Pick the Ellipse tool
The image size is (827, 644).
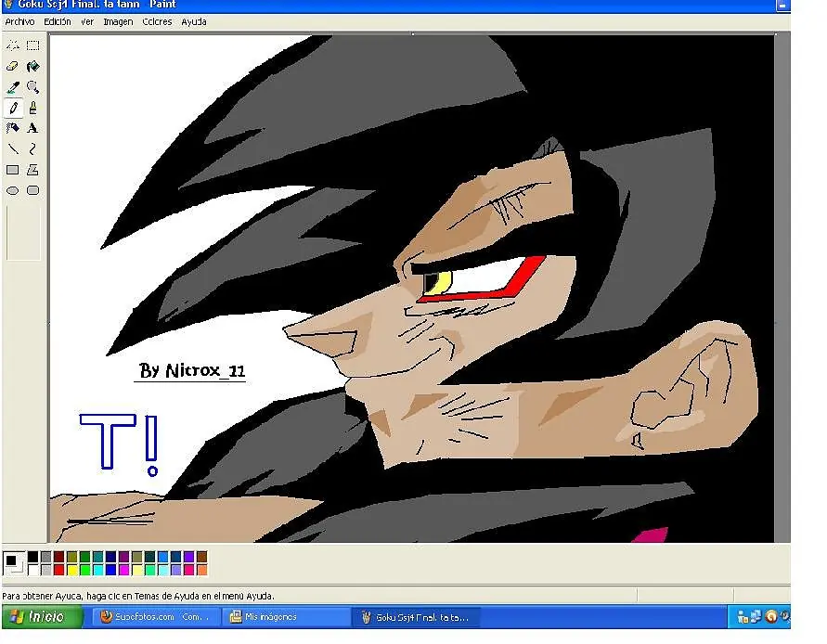(x=13, y=190)
